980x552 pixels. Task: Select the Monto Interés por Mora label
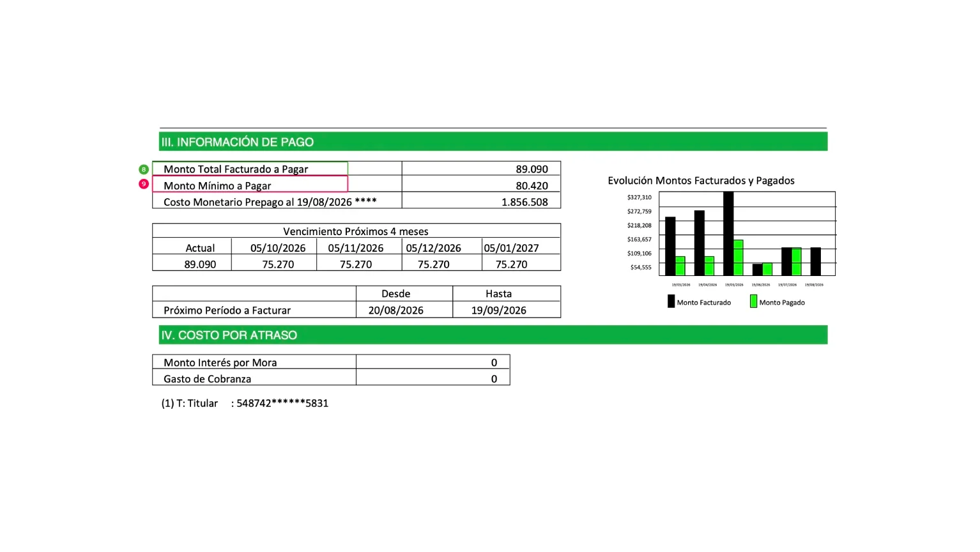click(x=220, y=363)
